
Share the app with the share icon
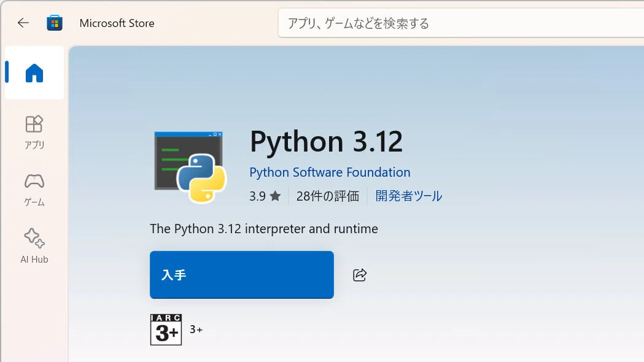pyautogui.click(x=360, y=275)
